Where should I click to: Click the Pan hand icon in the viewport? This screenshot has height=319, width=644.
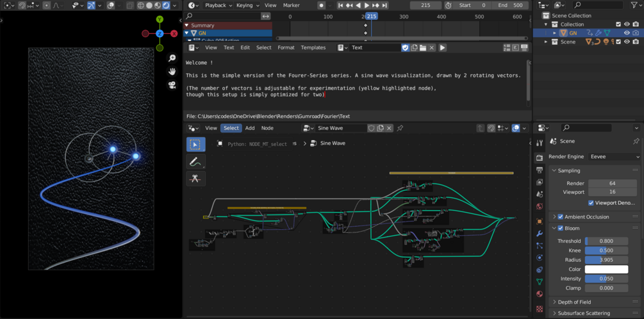[172, 72]
